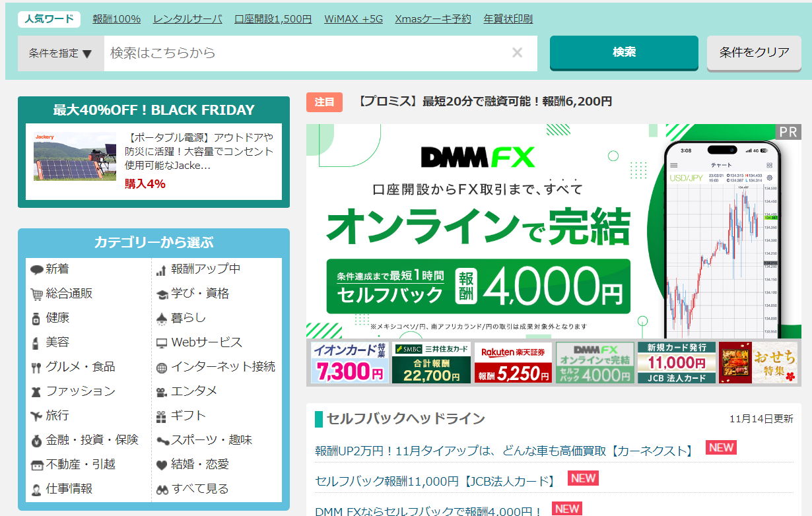Click into the 検索はこちらから search field
This screenshot has height=516, width=812.
[x=304, y=53]
